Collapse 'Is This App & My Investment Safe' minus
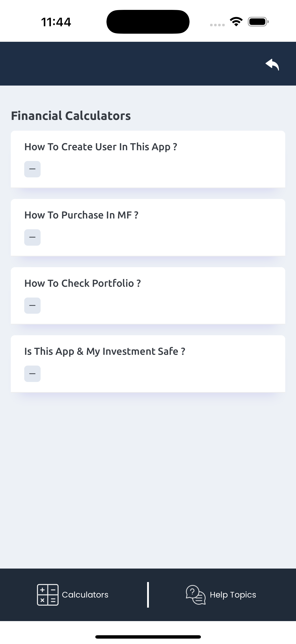Image resolution: width=296 pixels, height=644 pixels. tap(33, 374)
